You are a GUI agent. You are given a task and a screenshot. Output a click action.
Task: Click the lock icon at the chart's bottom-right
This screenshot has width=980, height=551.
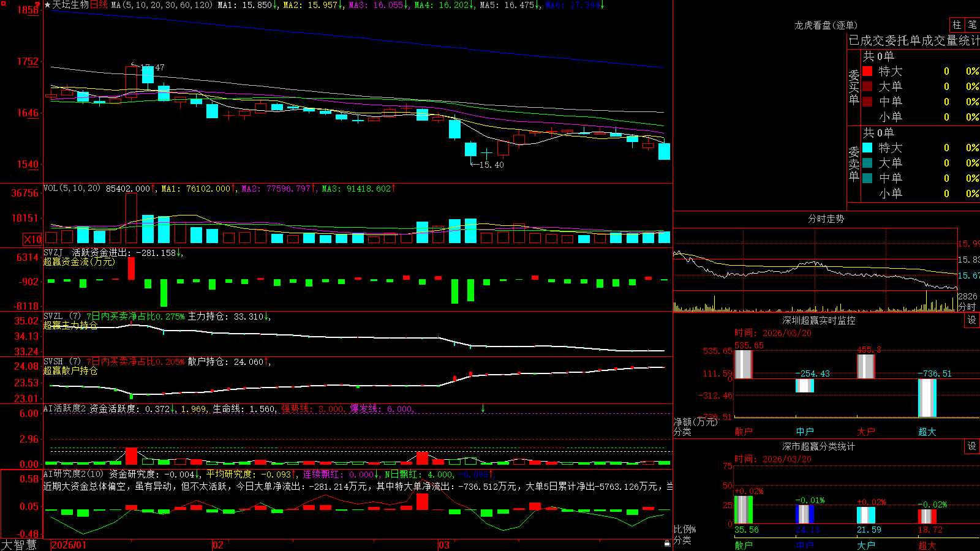[x=667, y=544]
